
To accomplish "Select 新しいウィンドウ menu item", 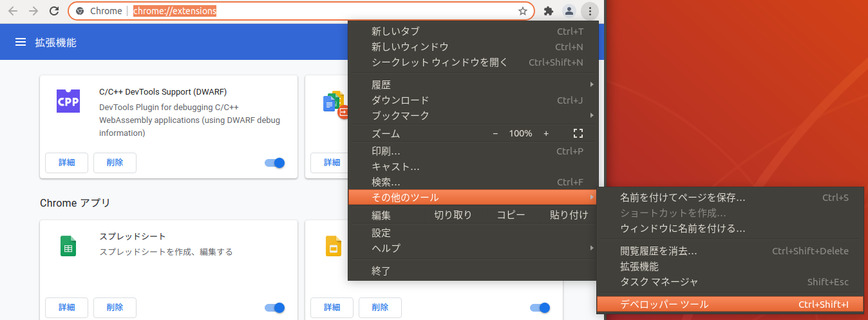I will pos(473,47).
